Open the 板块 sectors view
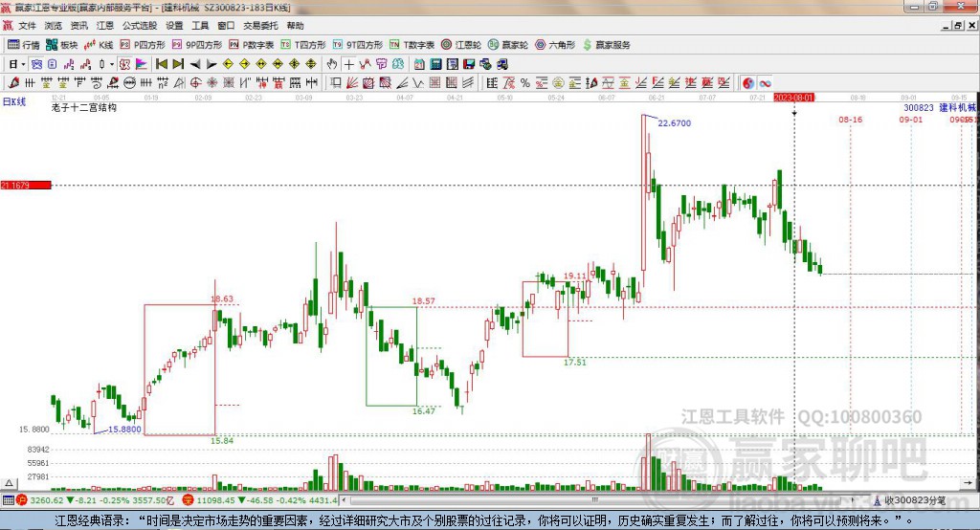This screenshot has width=980, height=530. pyautogui.click(x=62, y=45)
